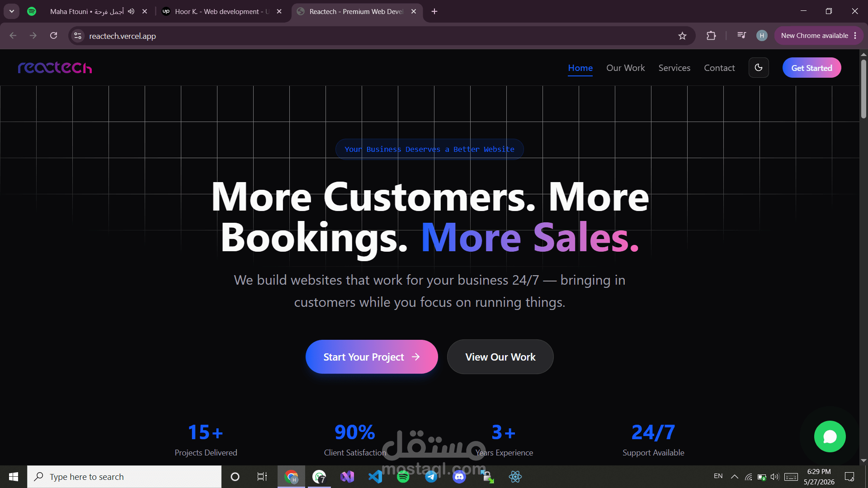This screenshot has width=868, height=488.
Task: Select the Reactech Premium Web tab
Action: point(357,11)
